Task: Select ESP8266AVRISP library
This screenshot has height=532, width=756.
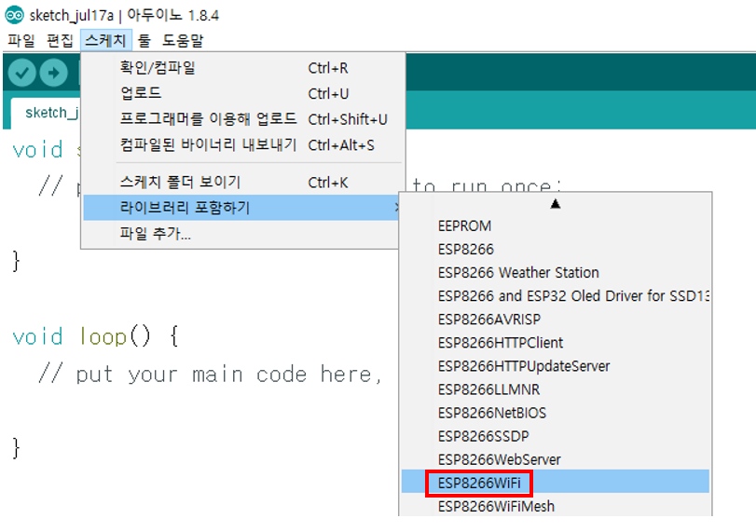Action: coord(556,319)
